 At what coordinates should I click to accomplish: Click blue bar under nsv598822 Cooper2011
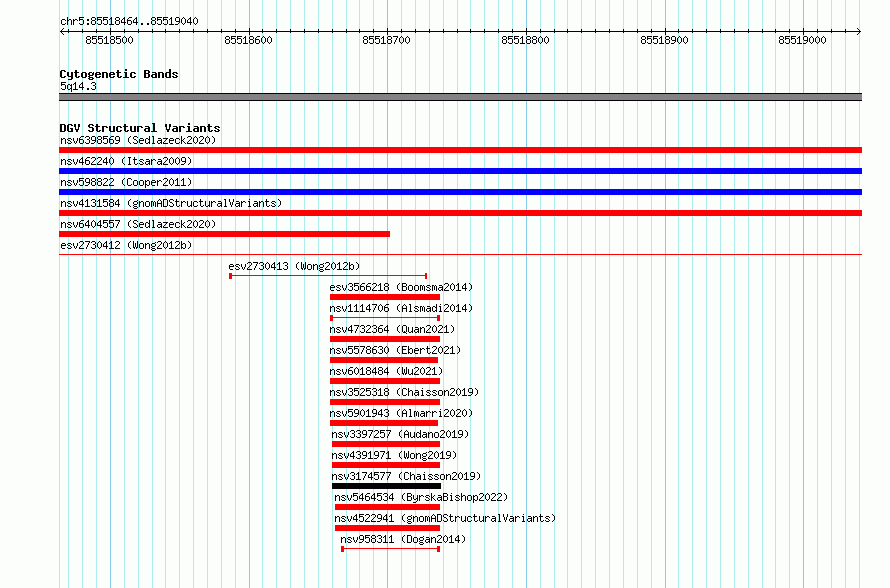click(460, 192)
